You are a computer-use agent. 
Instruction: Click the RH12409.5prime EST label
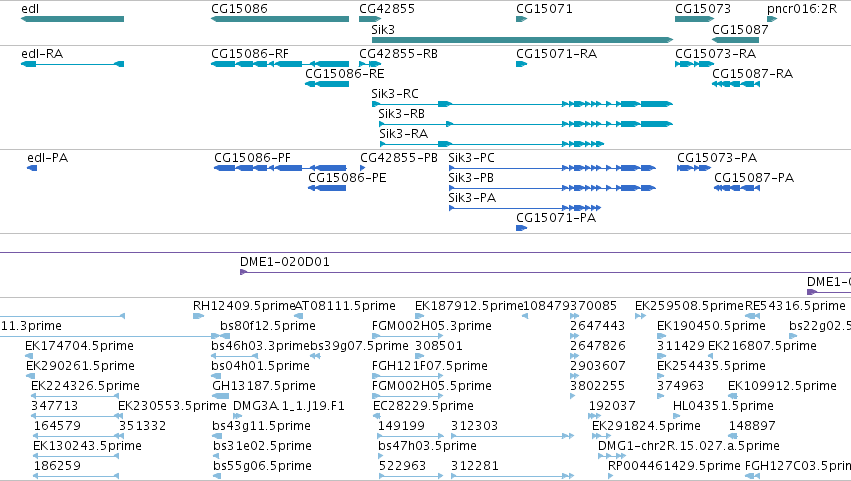(x=244, y=306)
